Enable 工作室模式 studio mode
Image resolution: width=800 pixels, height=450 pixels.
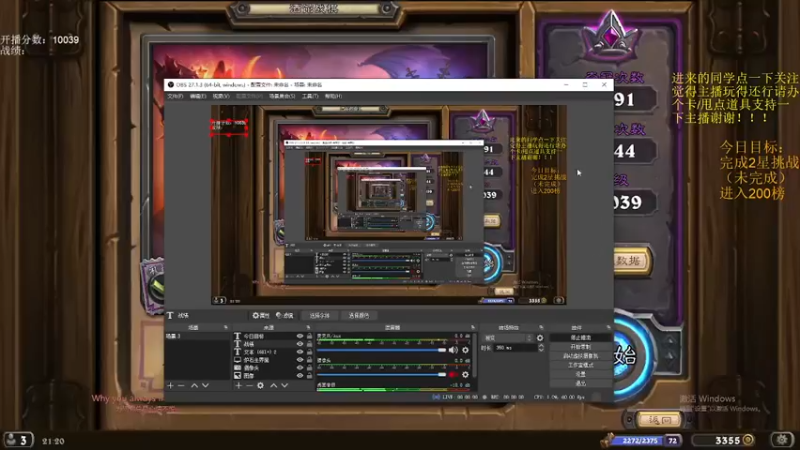click(x=581, y=365)
